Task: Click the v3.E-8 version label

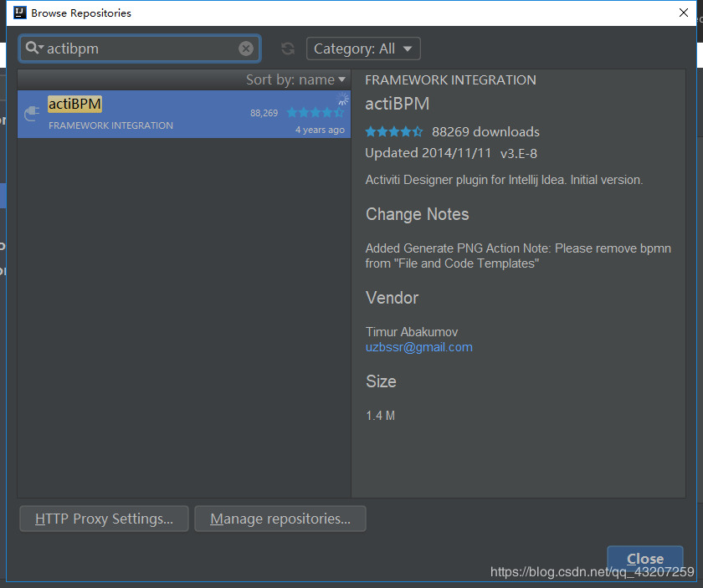Action: pyautogui.click(x=519, y=154)
